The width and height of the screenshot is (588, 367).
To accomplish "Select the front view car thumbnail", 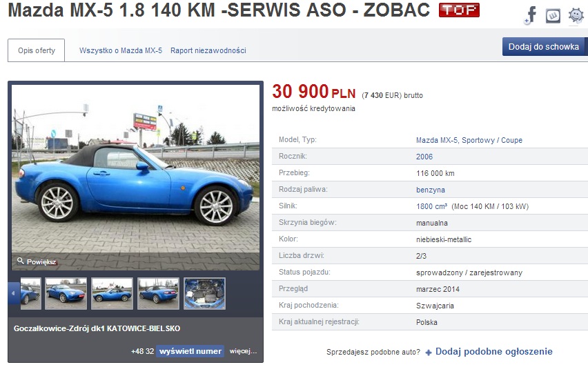I will [x=66, y=293].
